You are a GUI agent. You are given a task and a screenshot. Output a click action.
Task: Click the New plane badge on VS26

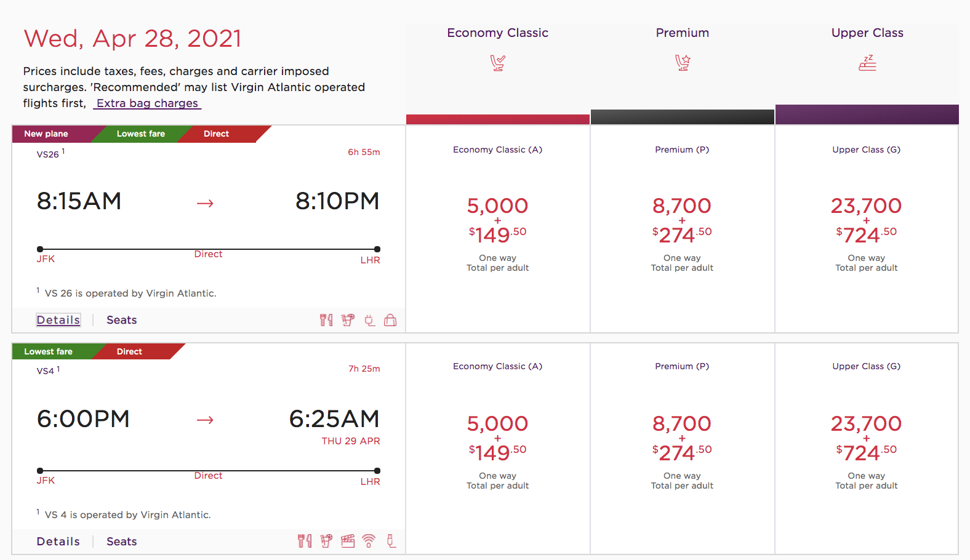[46, 134]
